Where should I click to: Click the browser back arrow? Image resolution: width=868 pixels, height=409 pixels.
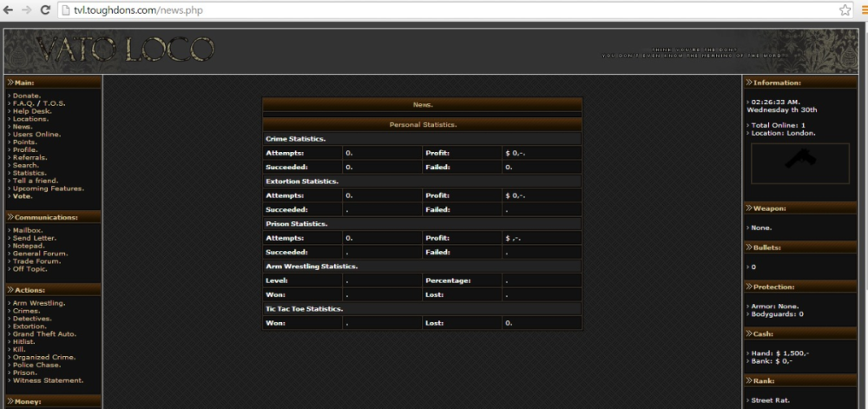click(x=9, y=10)
